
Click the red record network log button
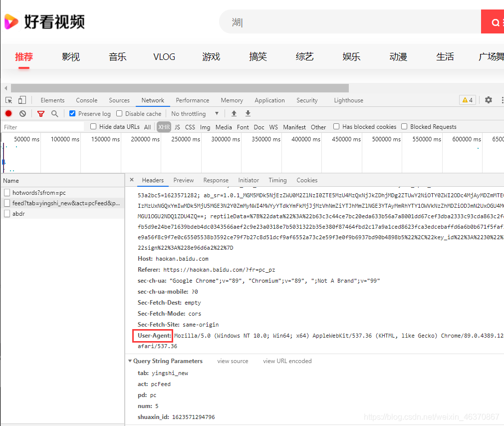(x=8, y=113)
